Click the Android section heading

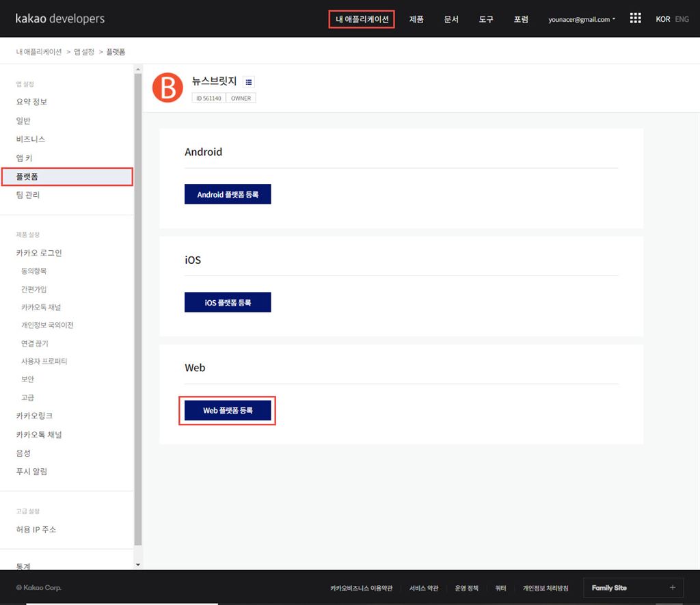203,152
